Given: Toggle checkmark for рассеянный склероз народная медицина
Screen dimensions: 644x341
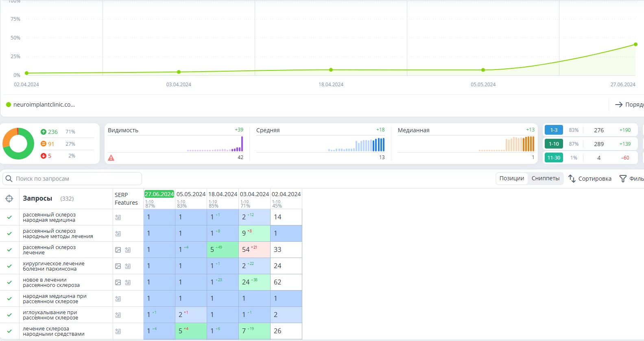Looking at the screenshot, I should pyautogui.click(x=9, y=217).
